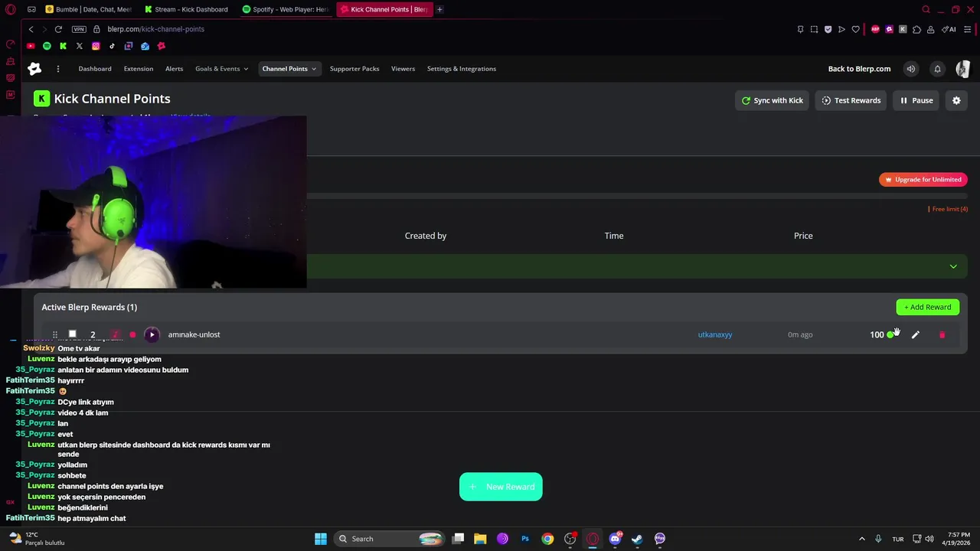Open the Alerts nav item
The height and width of the screenshot is (551, 980).
coord(175,69)
